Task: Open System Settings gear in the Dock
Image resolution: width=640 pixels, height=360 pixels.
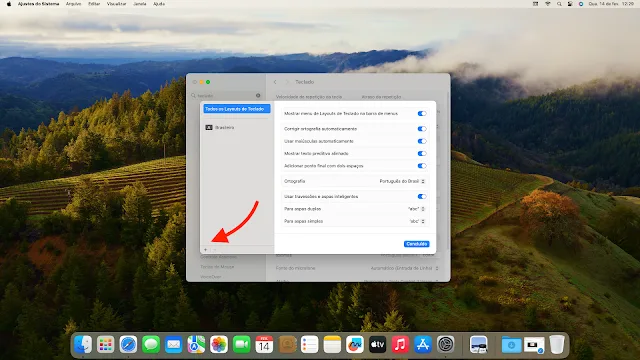Action: click(445, 345)
